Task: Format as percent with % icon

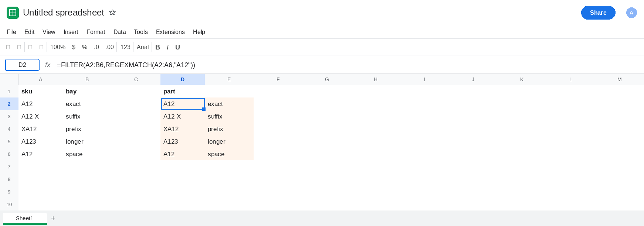Action: click(x=85, y=47)
